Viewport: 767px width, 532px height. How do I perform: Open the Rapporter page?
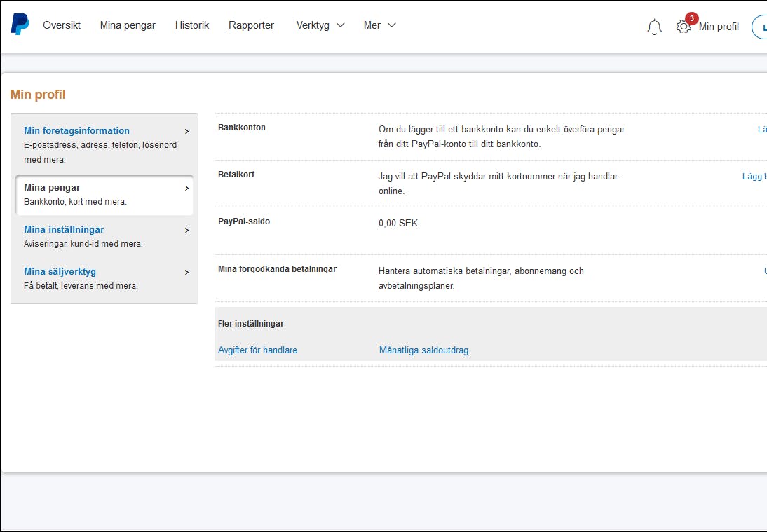tap(251, 25)
